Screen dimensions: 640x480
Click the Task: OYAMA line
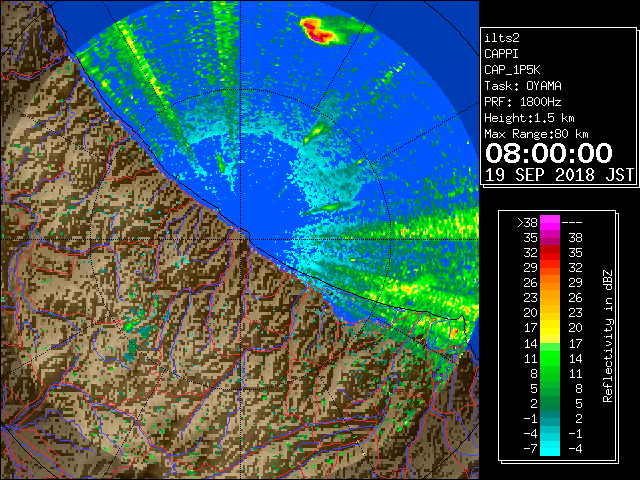pyautogui.click(x=523, y=86)
